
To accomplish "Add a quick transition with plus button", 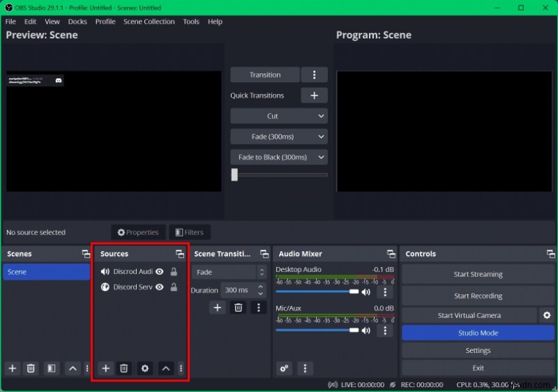I will (314, 96).
